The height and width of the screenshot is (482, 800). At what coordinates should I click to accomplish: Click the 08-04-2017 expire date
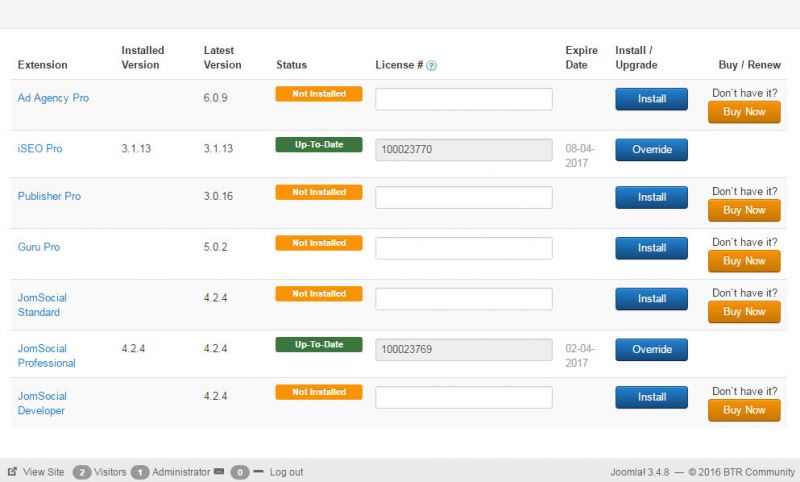tap(580, 156)
